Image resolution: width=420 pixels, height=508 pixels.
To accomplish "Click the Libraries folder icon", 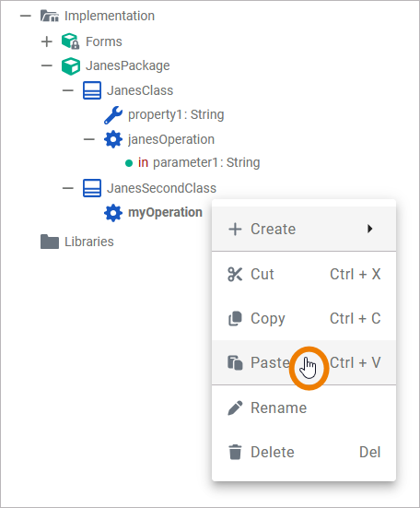I will [50, 242].
